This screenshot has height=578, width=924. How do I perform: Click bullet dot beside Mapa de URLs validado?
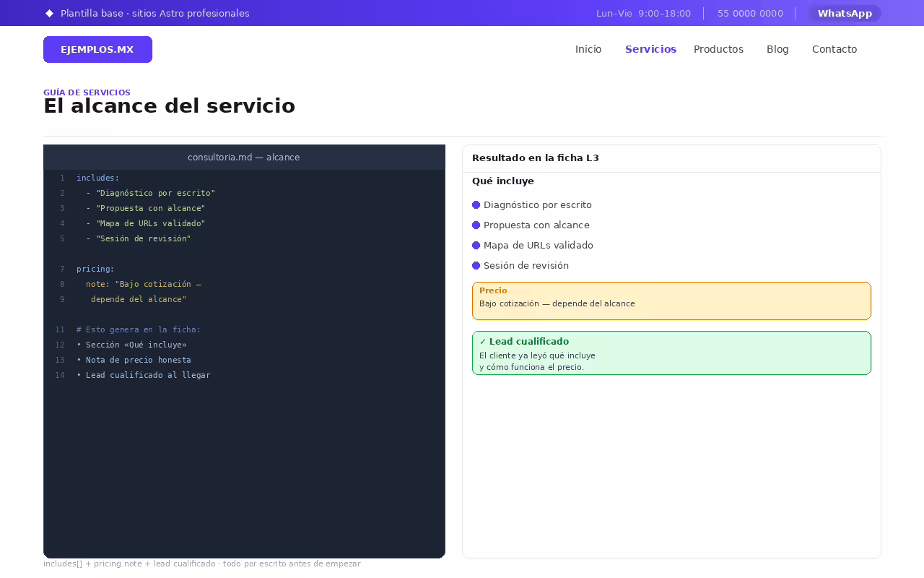(476, 246)
